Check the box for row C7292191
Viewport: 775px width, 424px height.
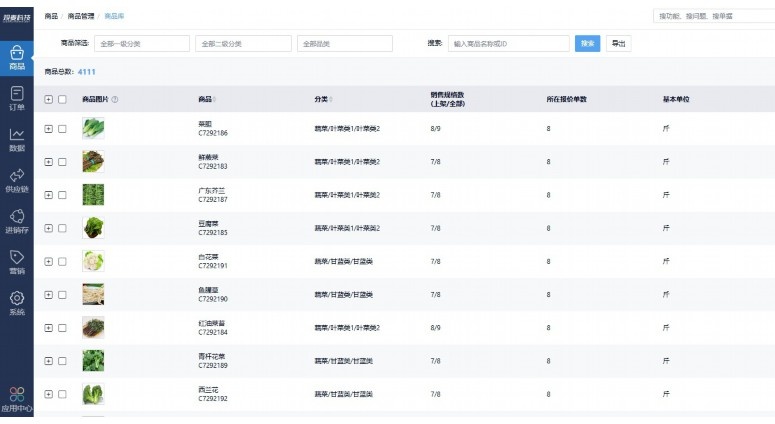click(62, 261)
